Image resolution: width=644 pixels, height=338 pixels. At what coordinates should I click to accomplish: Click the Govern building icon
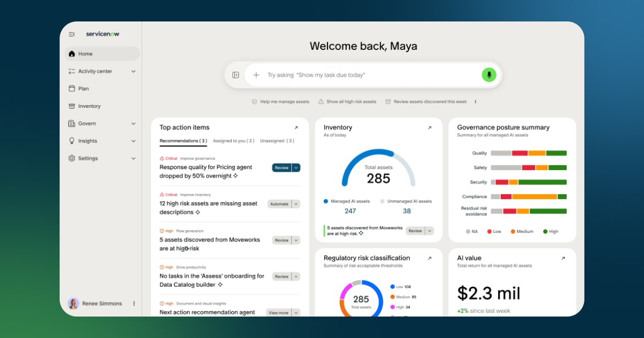[x=72, y=123]
